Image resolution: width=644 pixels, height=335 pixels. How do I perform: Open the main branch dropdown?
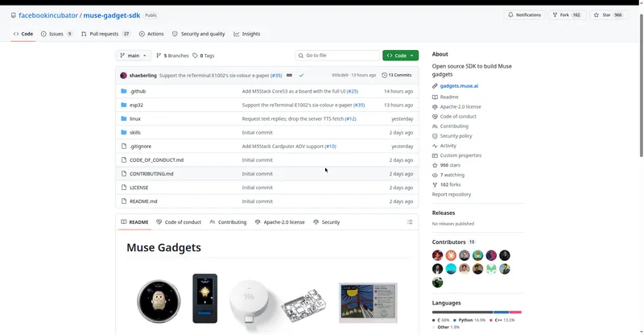click(x=133, y=56)
